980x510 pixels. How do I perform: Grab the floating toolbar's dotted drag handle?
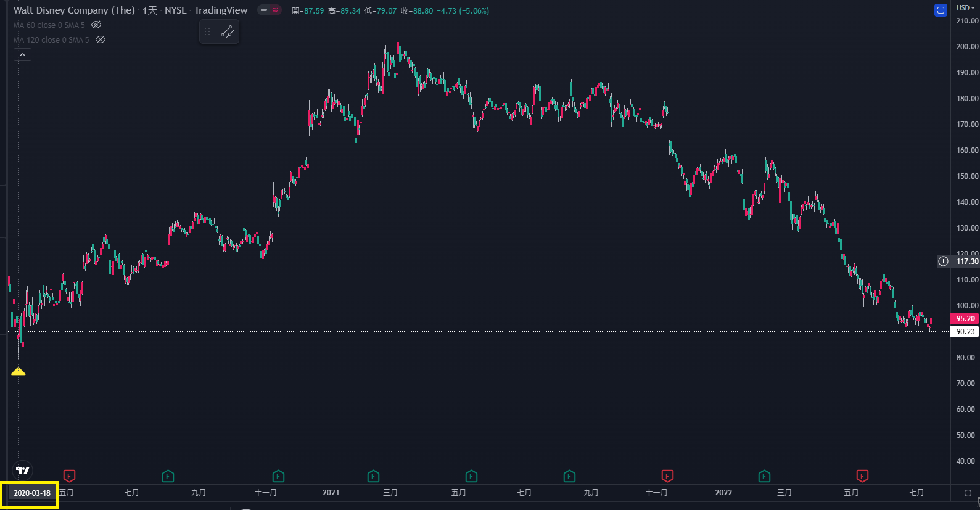(x=207, y=31)
